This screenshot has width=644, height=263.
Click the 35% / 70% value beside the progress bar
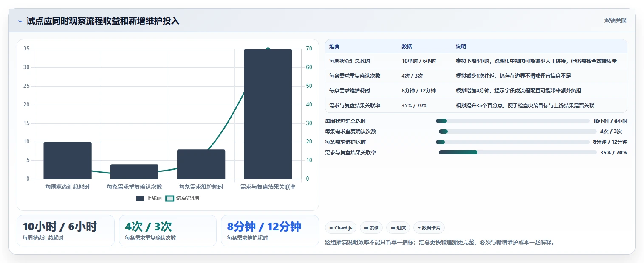(613, 153)
